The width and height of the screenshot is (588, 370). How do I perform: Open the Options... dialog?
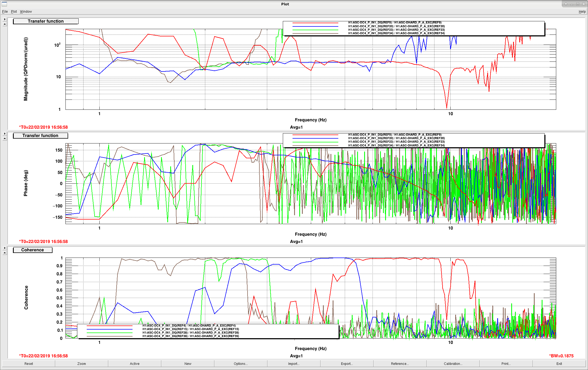[241, 364]
